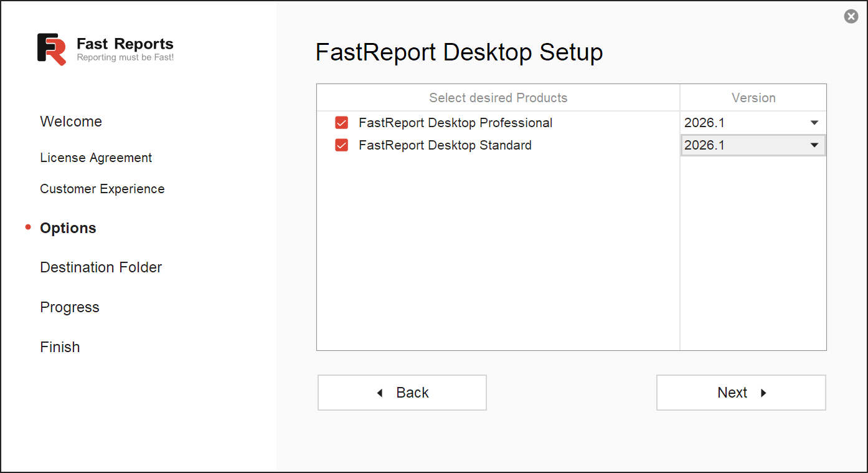Select the Options step in sidebar

tap(68, 228)
